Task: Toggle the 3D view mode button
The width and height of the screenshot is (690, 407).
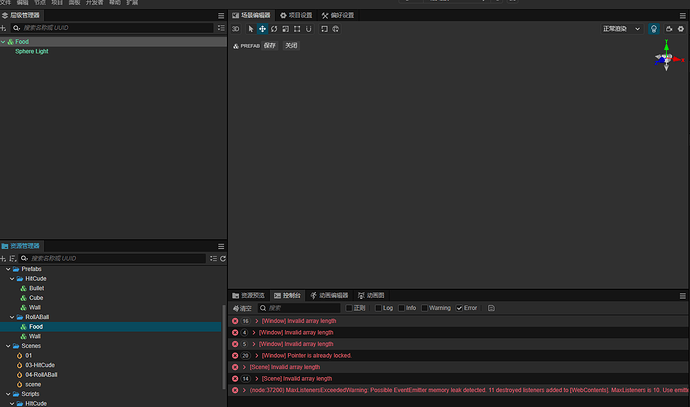Action: [x=235, y=29]
